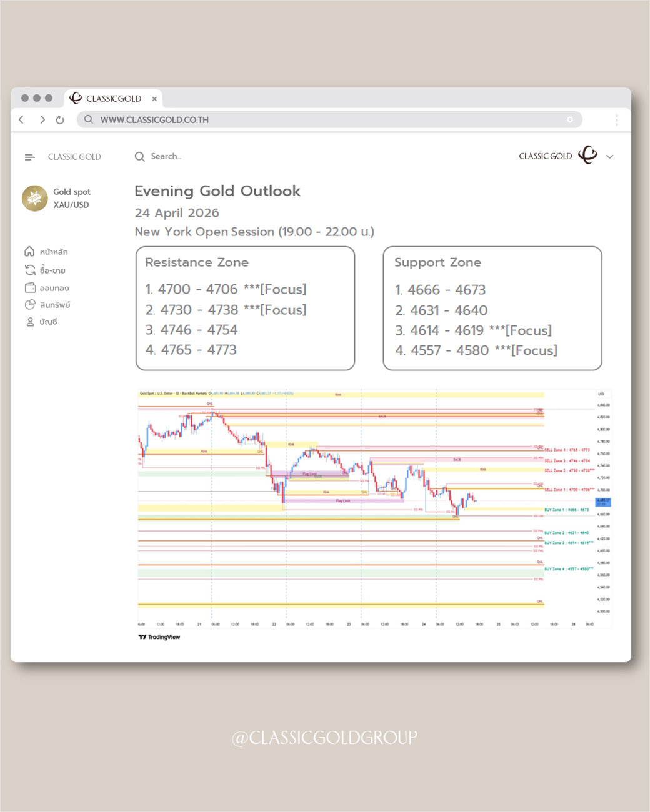Expand the Classic Gold account dropdown chevron
650x812 pixels.
(610, 157)
